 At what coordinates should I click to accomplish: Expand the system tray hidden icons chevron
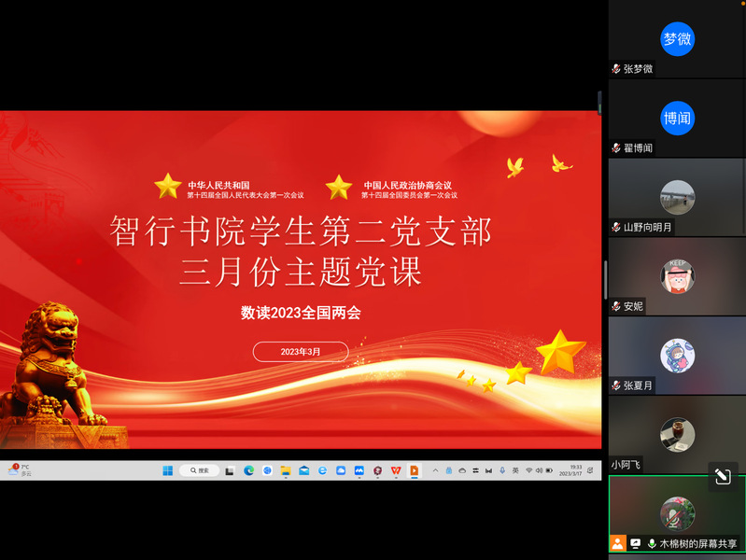pyautogui.click(x=435, y=470)
